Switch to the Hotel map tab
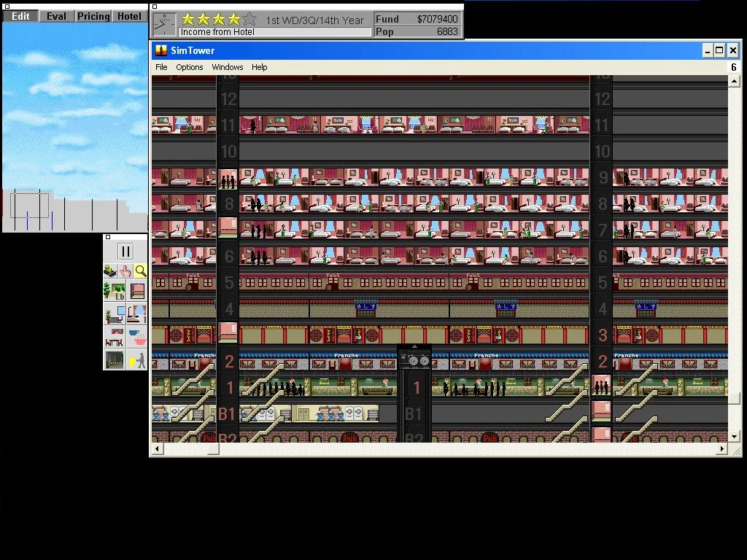Viewport: 747px width, 560px height. tap(130, 16)
